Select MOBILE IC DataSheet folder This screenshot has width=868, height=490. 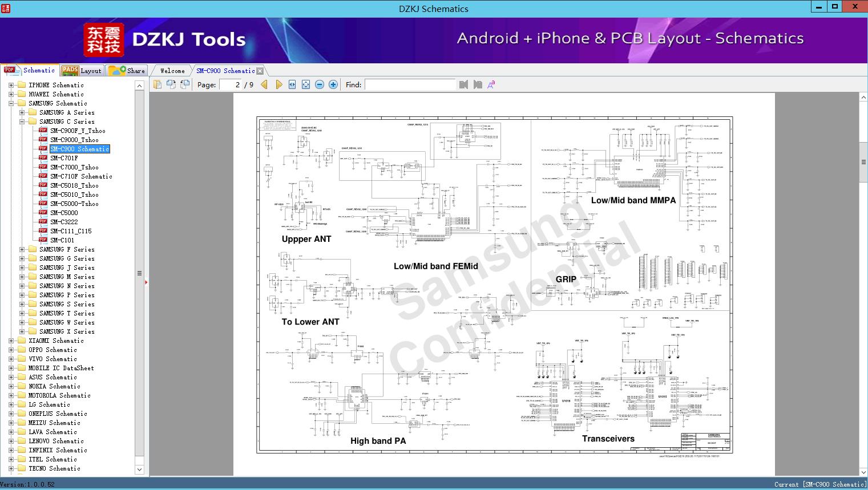pos(61,368)
